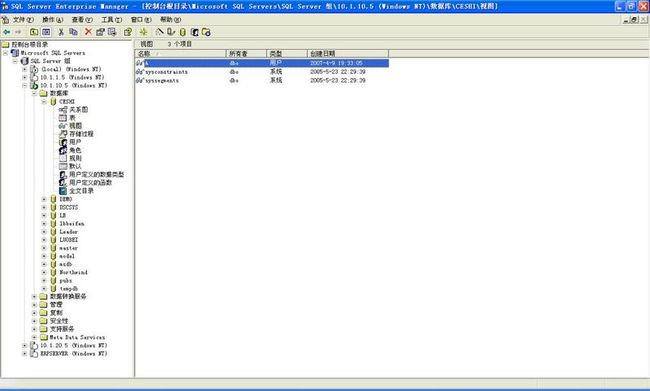Expand the DEMO database node

pyautogui.click(x=44, y=199)
